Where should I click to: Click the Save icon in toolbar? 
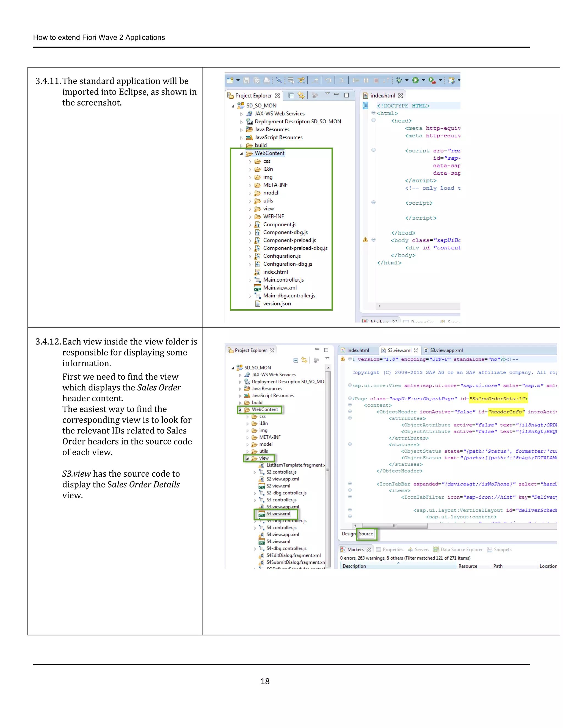(247, 80)
